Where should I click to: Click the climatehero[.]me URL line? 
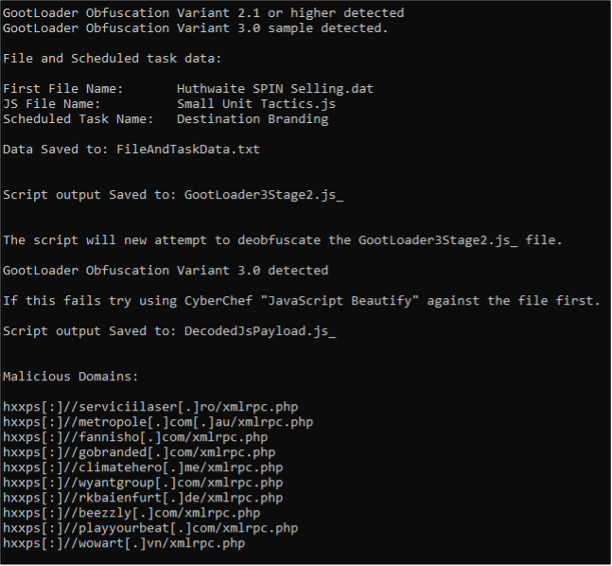pyautogui.click(x=143, y=468)
